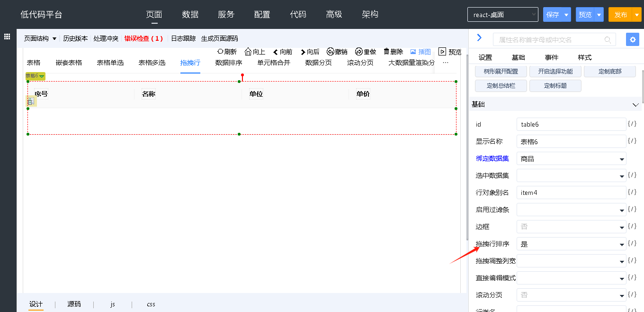
Task: Click the {/} icon beside 直接编辑模式
Action: coord(632,277)
